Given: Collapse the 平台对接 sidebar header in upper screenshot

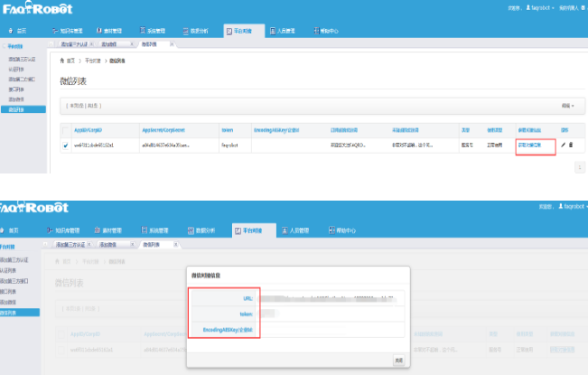Looking at the screenshot, I should (x=13, y=46).
